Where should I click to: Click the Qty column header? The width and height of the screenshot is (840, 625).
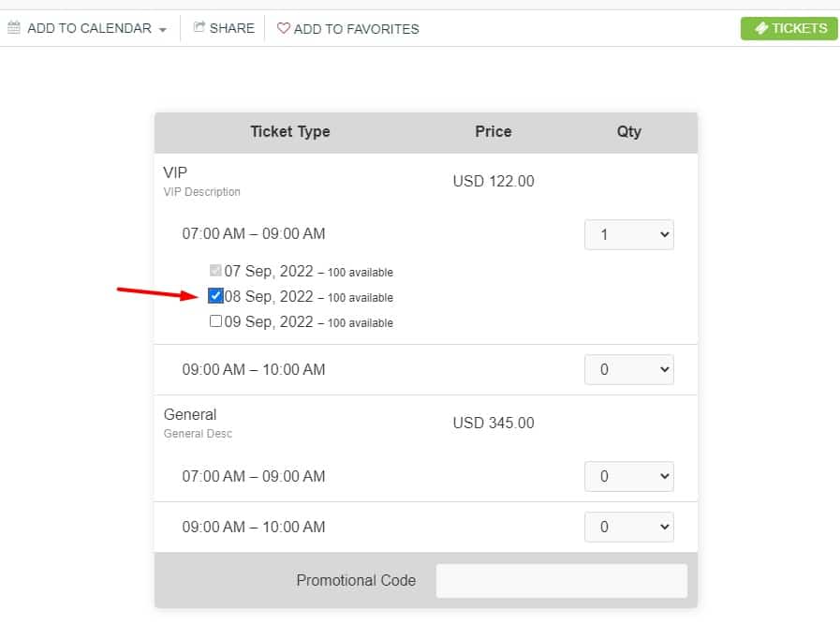(628, 132)
